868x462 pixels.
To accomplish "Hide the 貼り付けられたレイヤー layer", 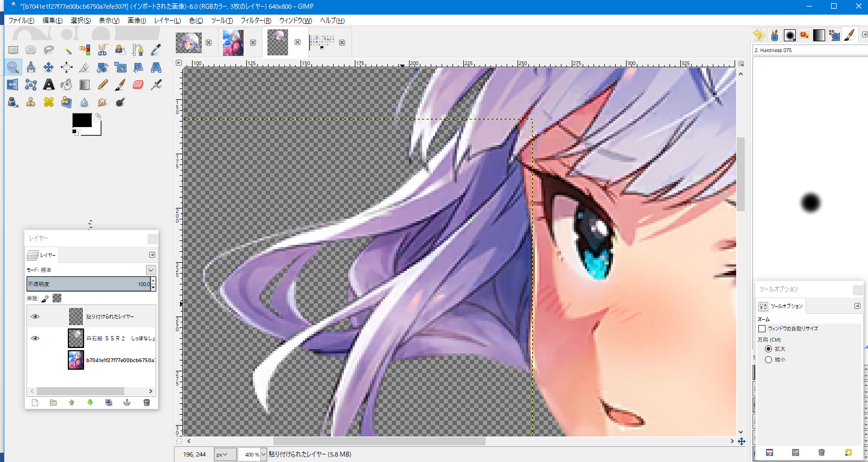I will coord(35,317).
